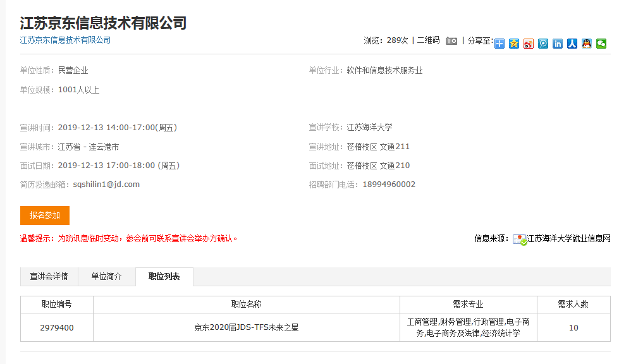Share to LinkedIn
The height and width of the screenshot is (364, 619).
558,44
